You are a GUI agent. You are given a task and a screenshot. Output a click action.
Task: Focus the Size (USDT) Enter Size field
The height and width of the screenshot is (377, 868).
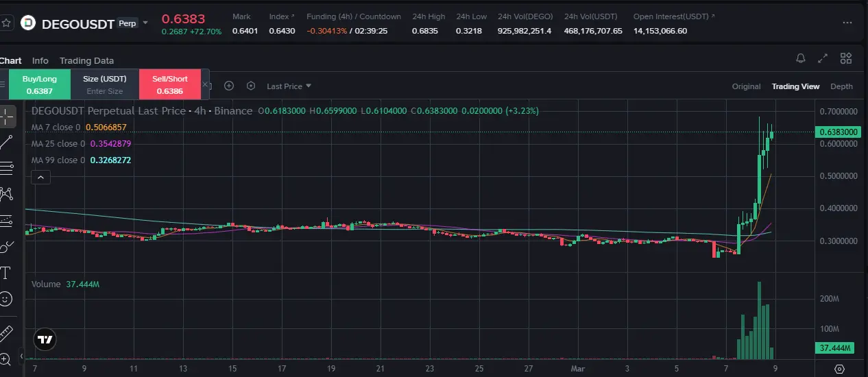point(105,91)
